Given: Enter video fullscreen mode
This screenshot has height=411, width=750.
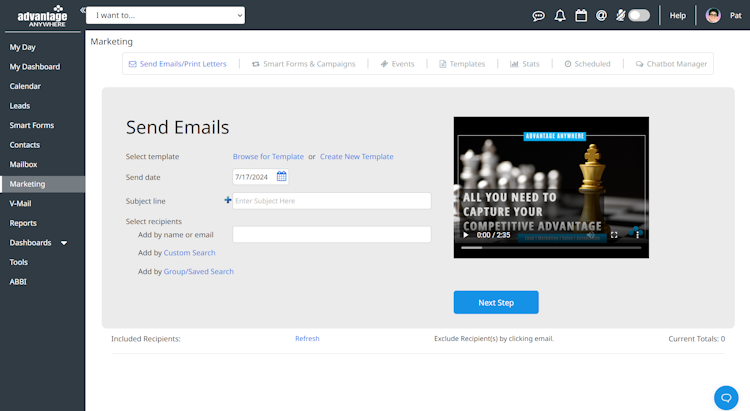Looking at the screenshot, I should point(614,235).
